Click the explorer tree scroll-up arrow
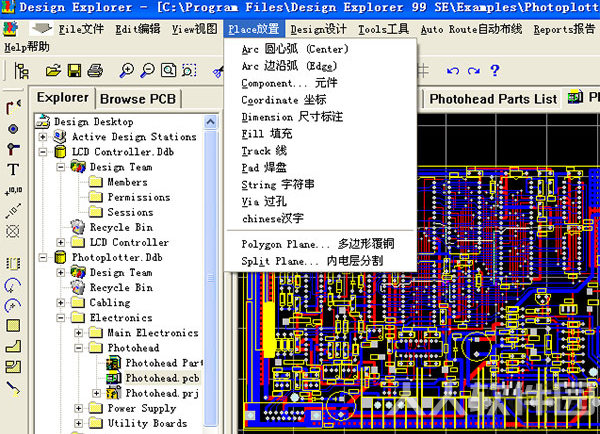600x434 pixels. point(210,122)
